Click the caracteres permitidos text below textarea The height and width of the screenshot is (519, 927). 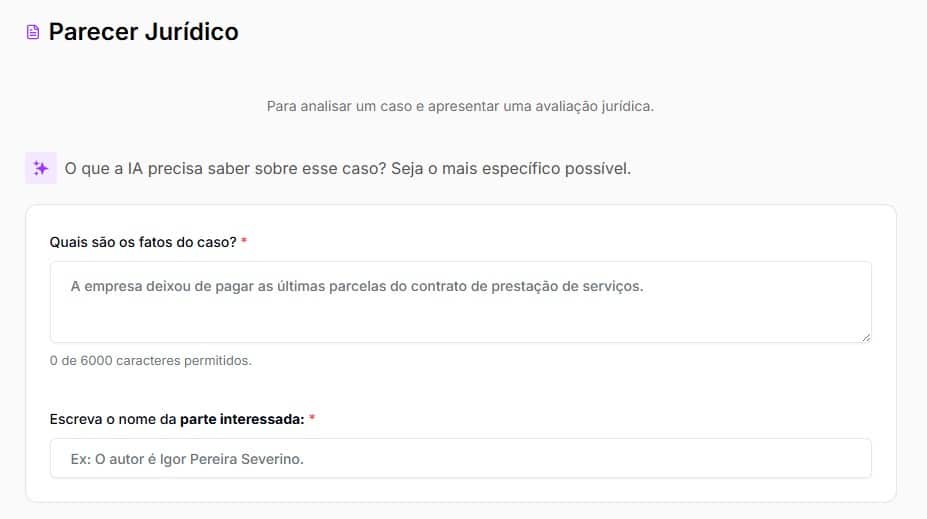pyautogui.click(x=184, y=361)
